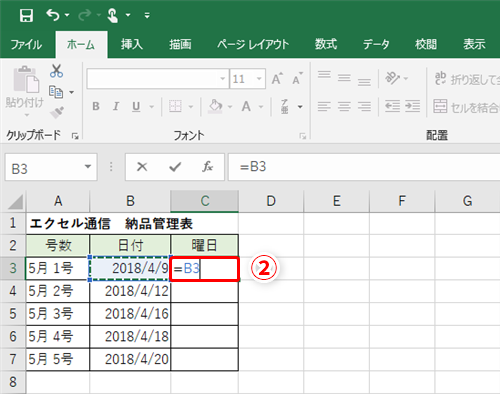This screenshot has width=500, height=394.
Task: Open the データ tab
Action: click(x=376, y=44)
